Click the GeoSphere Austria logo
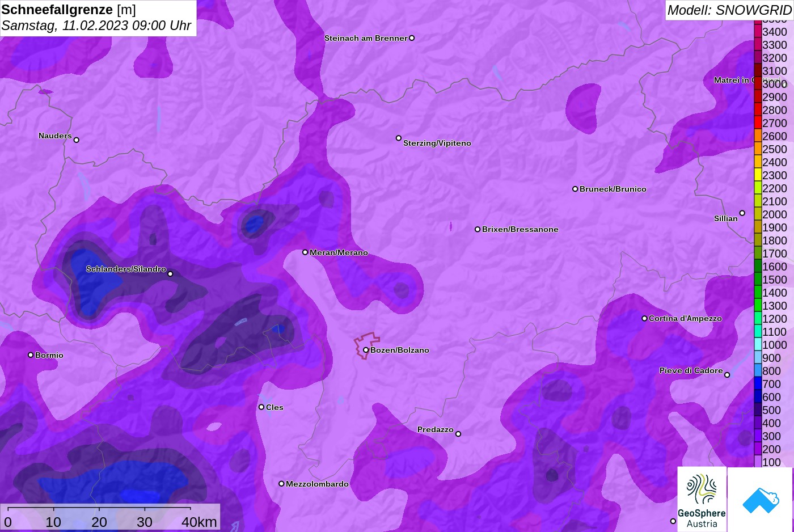Image resolution: width=794 pixels, height=532 pixels. pos(702,499)
